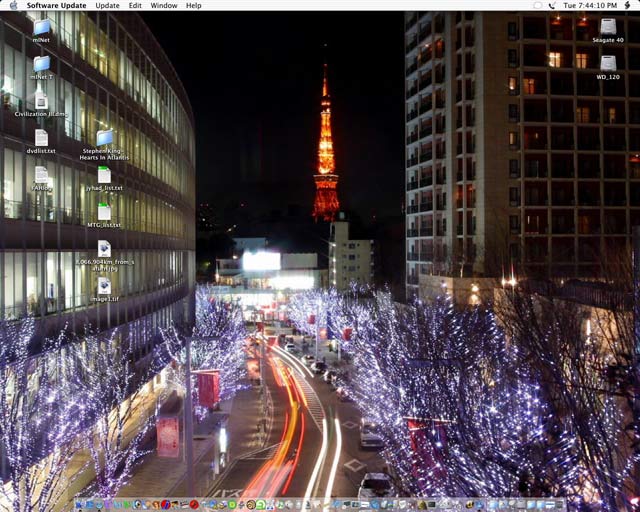Open the Apple menu
This screenshot has height=512, width=640.
tap(13, 5)
